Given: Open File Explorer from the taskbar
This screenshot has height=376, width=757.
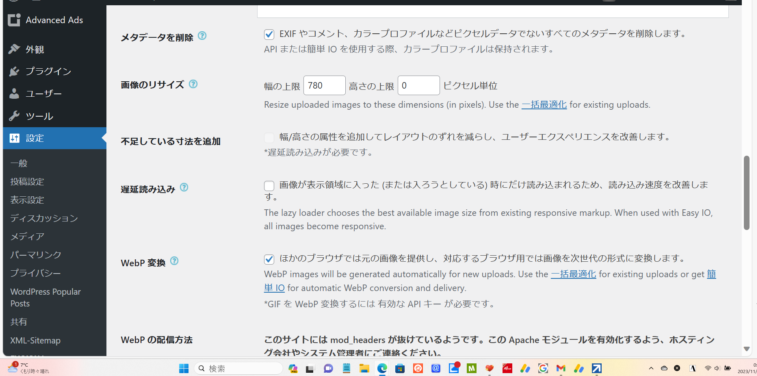Looking at the screenshot, I should pos(364,368).
